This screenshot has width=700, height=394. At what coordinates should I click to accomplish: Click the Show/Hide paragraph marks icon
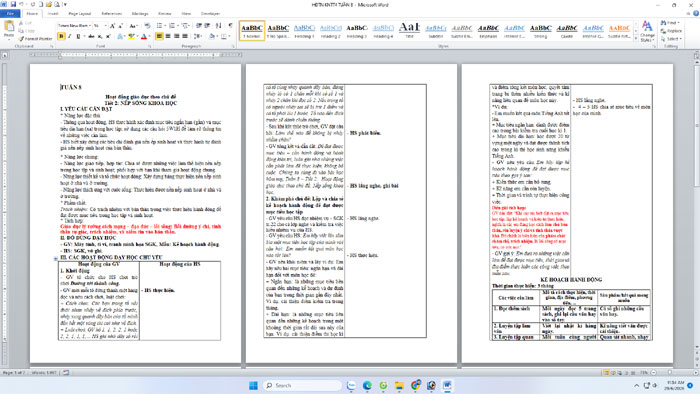[x=230, y=25]
